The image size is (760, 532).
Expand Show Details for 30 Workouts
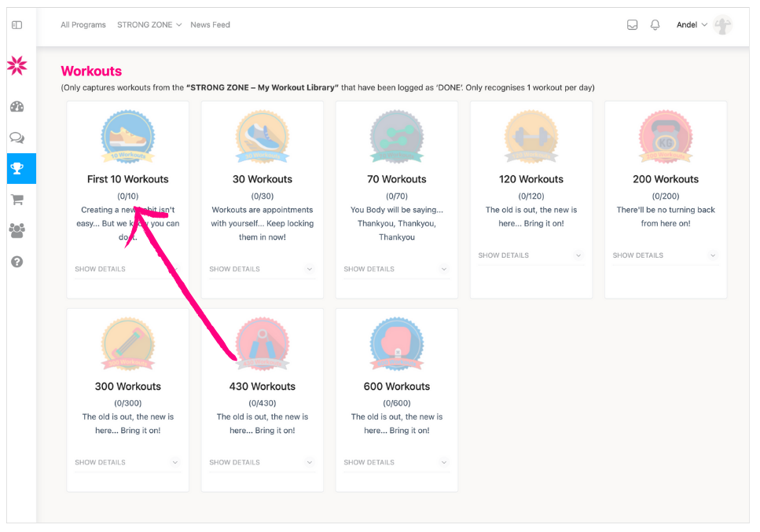(x=262, y=269)
